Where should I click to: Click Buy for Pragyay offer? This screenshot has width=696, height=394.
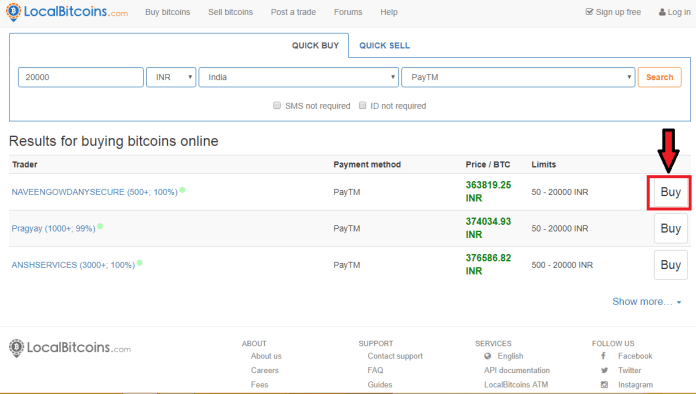[x=670, y=229]
